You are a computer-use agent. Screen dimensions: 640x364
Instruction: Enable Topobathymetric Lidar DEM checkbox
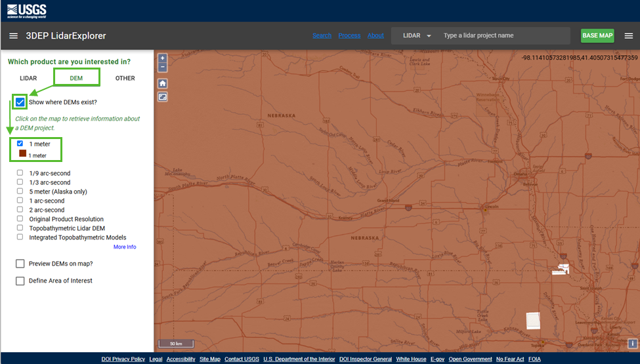[20, 228]
